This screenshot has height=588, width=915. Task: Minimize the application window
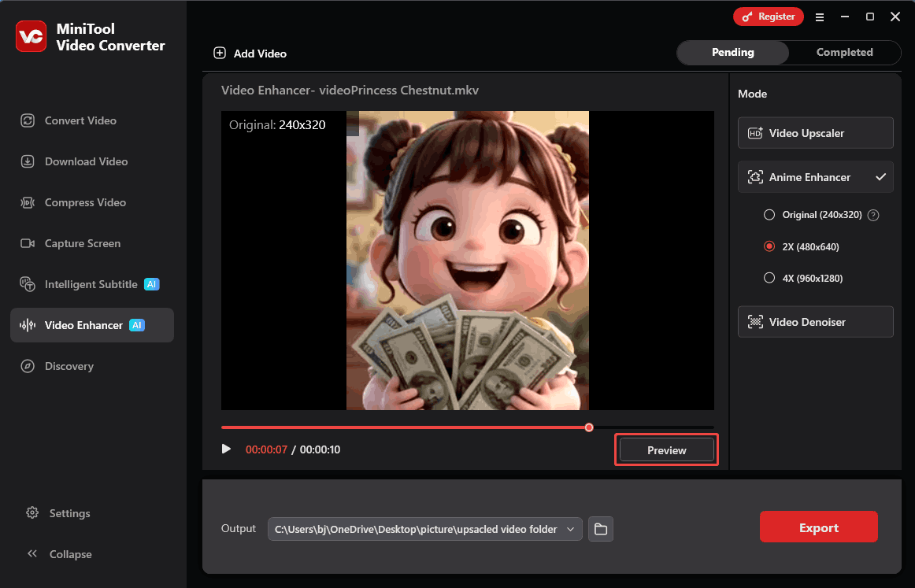pyautogui.click(x=844, y=17)
